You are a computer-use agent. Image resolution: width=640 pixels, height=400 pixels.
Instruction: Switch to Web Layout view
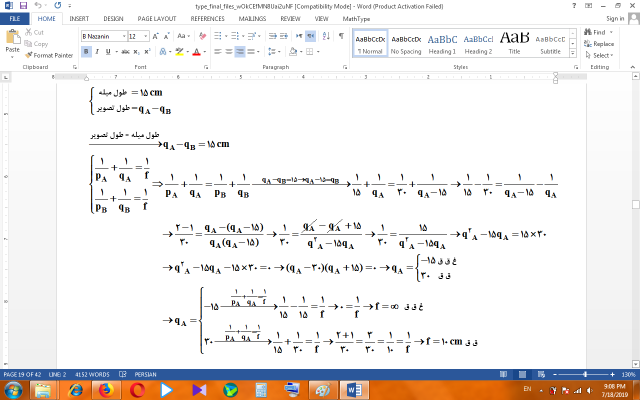point(541,374)
